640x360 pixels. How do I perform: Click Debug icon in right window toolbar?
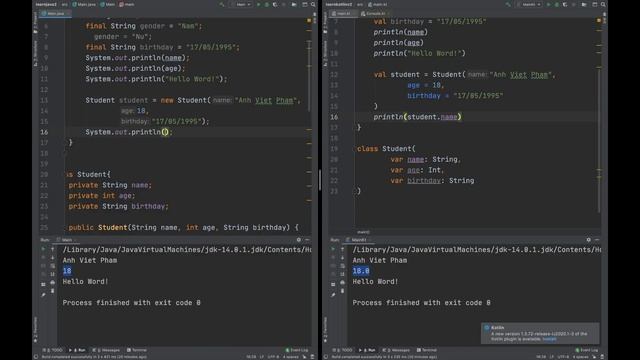556,4
